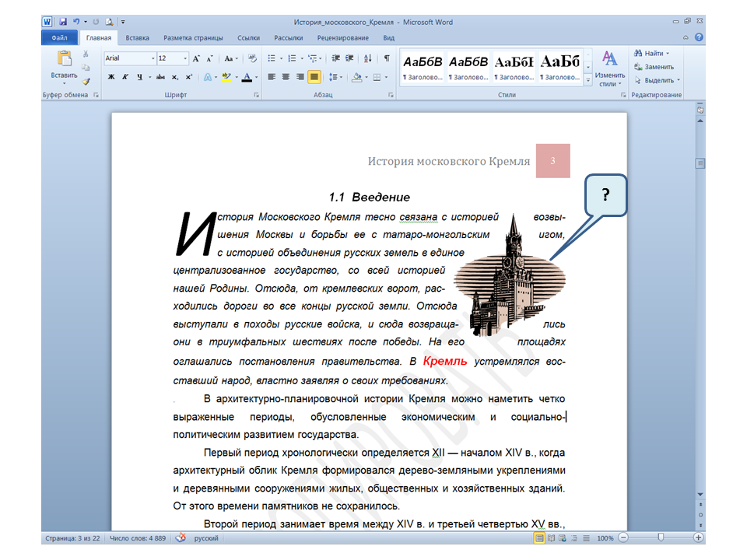Click the Increase Indent icon

[x=349, y=58]
